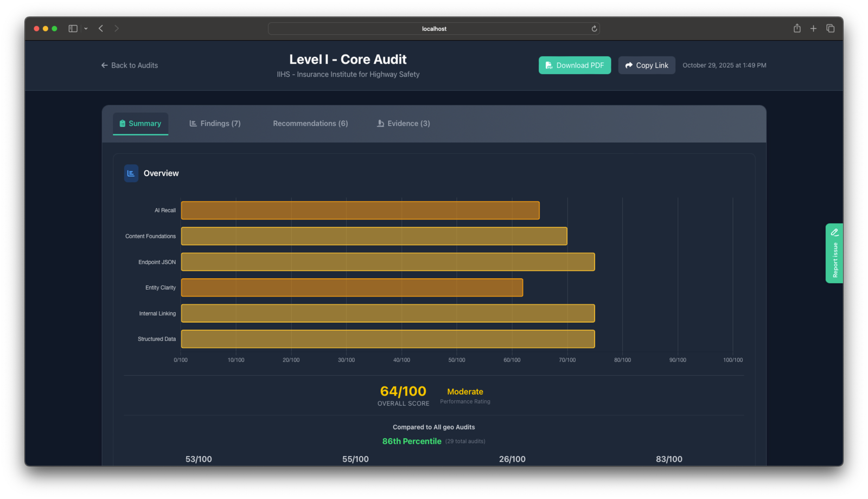Click the browser forward arrow
Viewport: 868px width, 499px height.
pos(116,28)
